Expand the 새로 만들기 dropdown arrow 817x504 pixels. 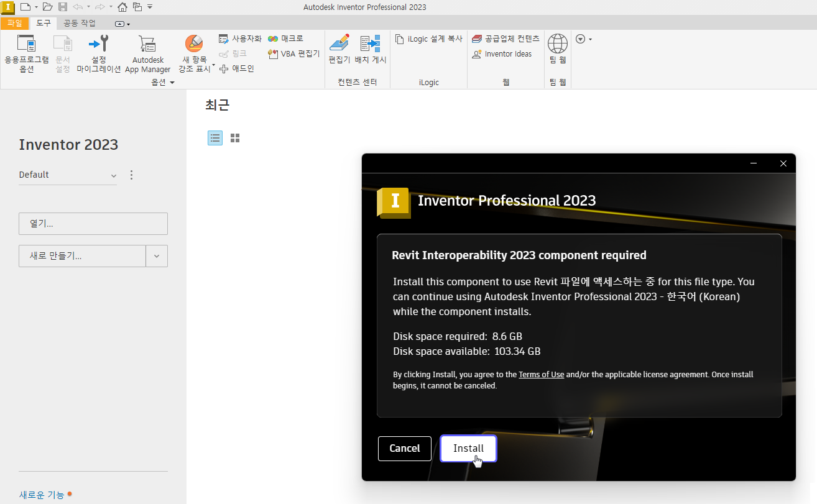157,256
